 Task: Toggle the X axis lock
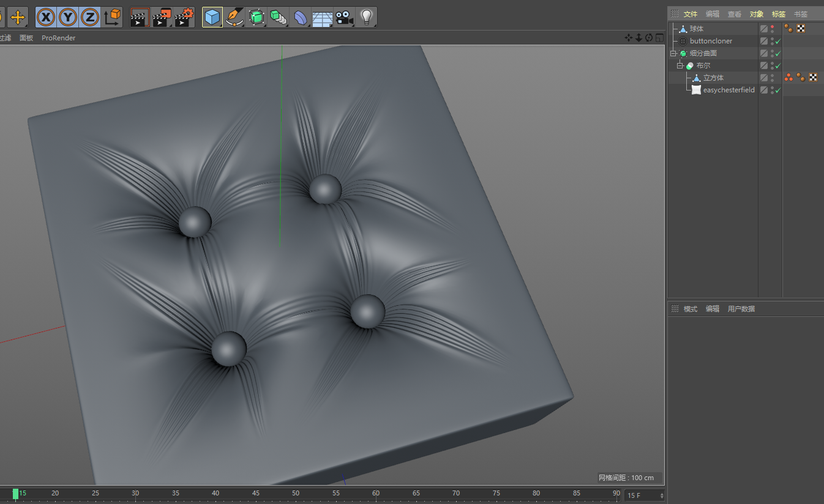coord(45,17)
